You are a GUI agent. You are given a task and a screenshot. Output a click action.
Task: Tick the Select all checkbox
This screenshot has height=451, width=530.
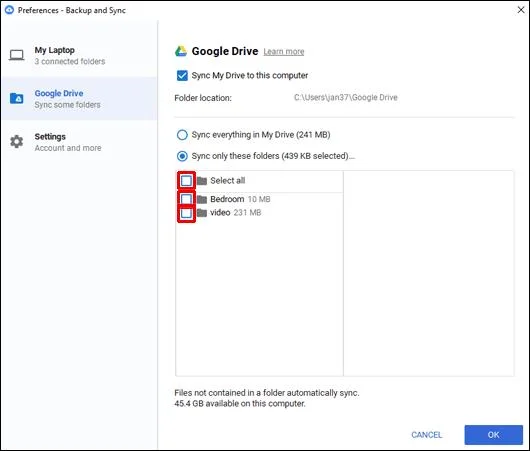186,181
